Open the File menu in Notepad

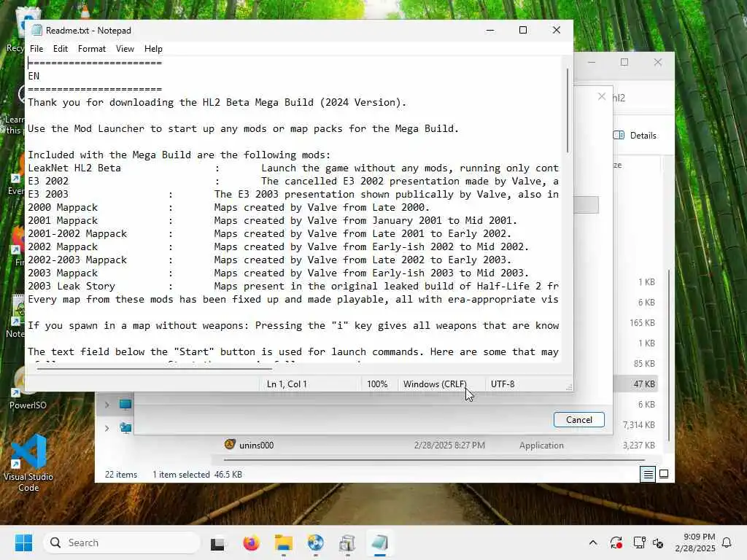pyautogui.click(x=36, y=49)
